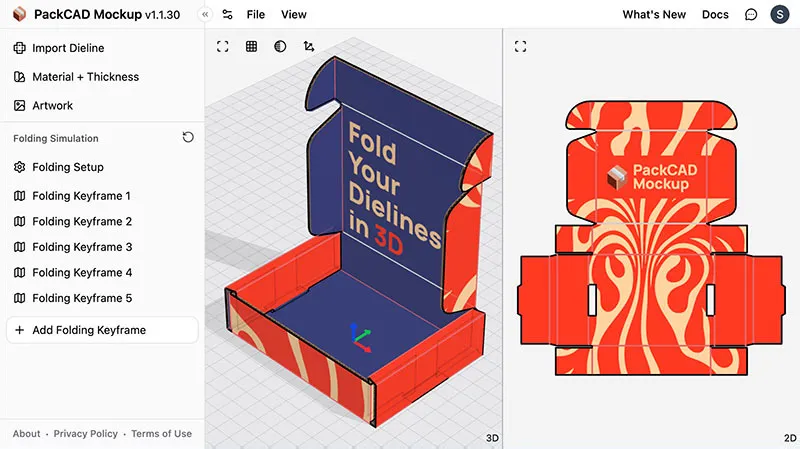Click the Folding Keyframe 2 map icon

point(19,221)
